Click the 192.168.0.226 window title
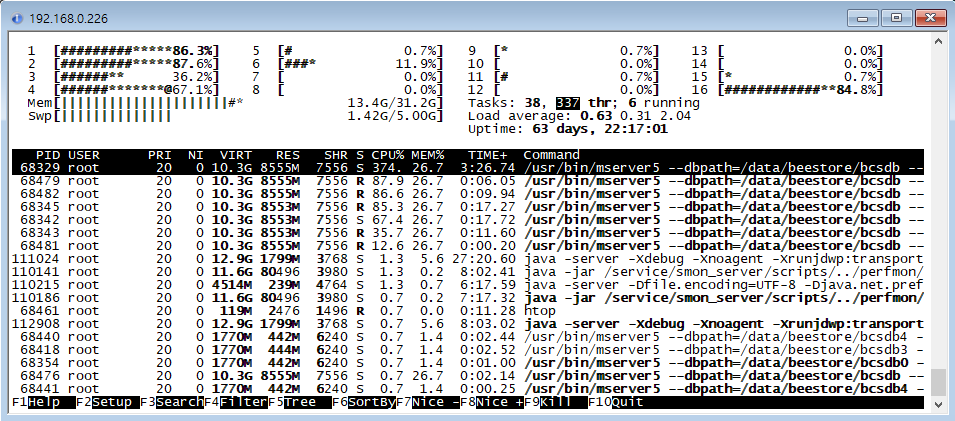This screenshot has width=955, height=421. point(68,19)
